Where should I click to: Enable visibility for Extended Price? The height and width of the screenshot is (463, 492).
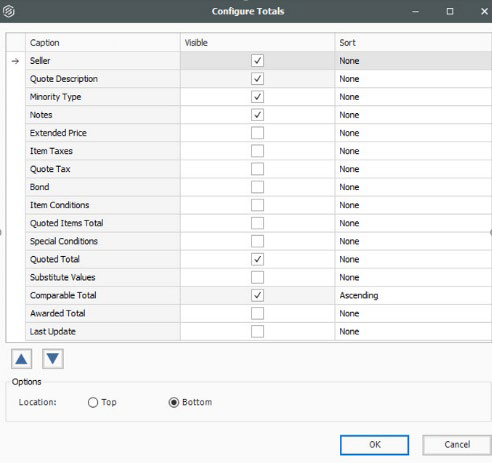pyautogui.click(x=257, y=133)
